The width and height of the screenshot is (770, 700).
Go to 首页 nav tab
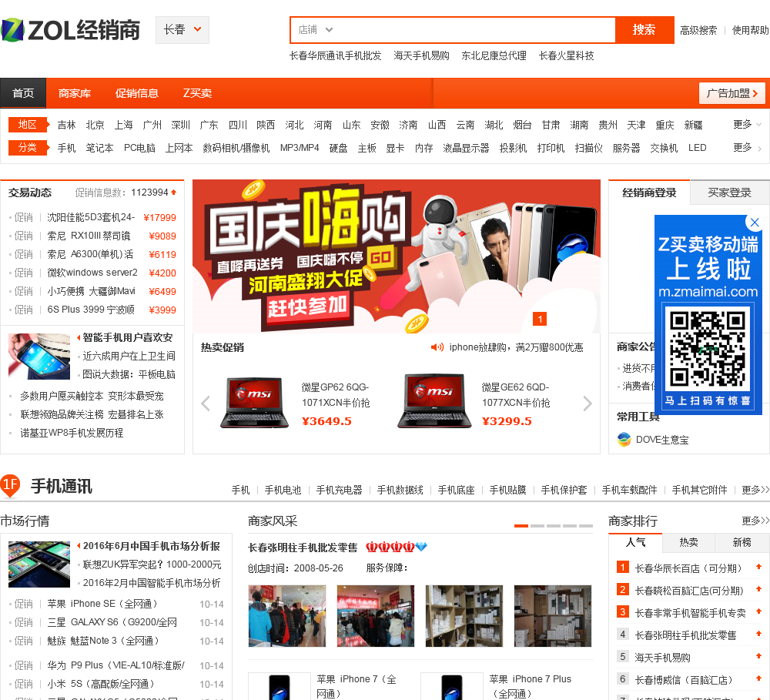pos(23,93)
